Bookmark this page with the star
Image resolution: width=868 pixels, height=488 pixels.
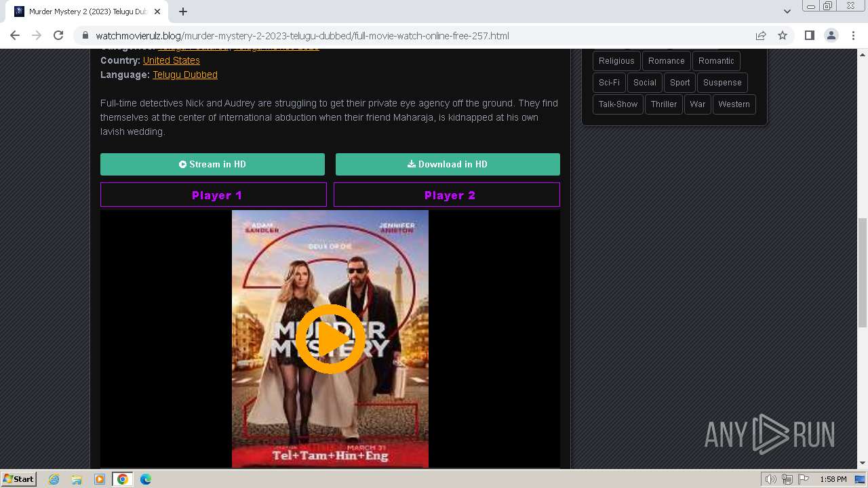click(783, 35)
